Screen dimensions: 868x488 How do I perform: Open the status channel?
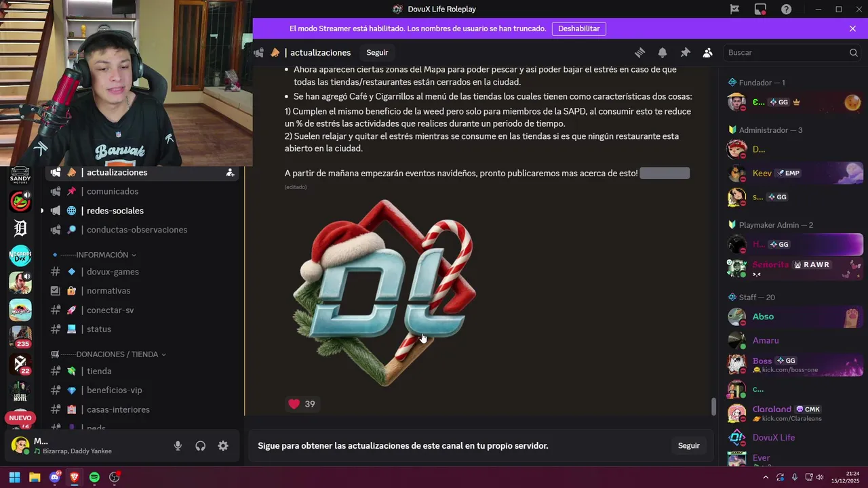click(x=142, y=329)
